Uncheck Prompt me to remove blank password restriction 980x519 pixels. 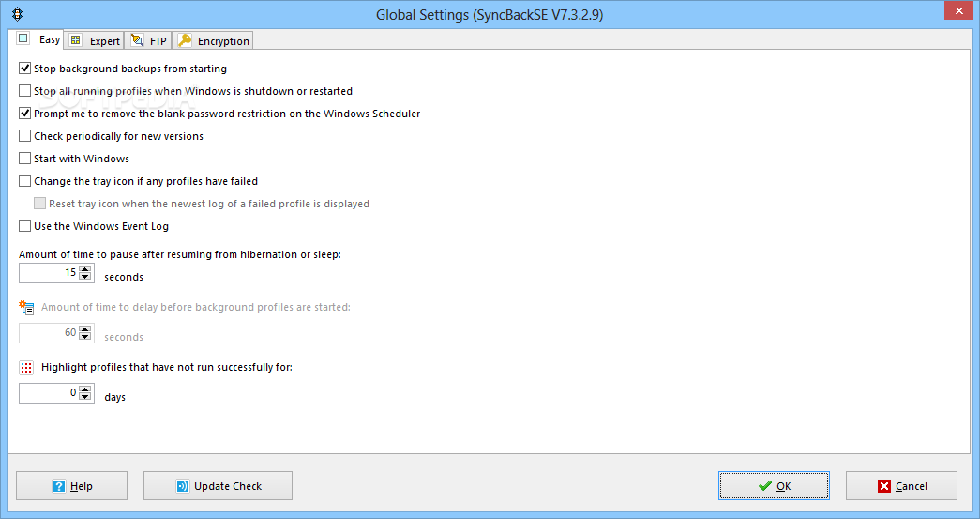pyautogui.click(x=25, y=114)
